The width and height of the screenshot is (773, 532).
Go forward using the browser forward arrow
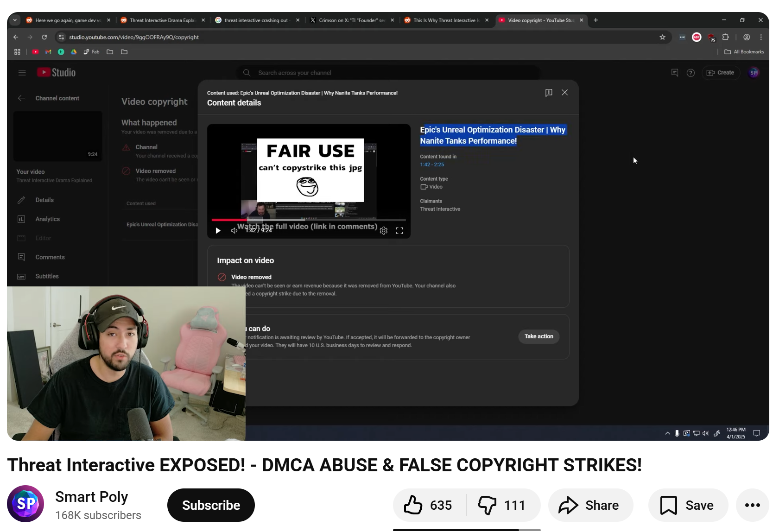(x=30, y=37)
